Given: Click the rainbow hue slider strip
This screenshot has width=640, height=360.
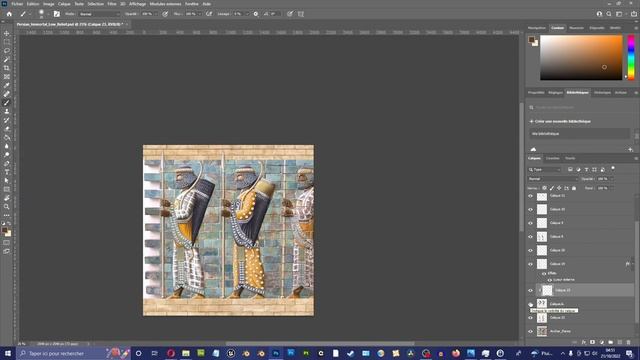Looking at the screenshot, I should 631,58.
